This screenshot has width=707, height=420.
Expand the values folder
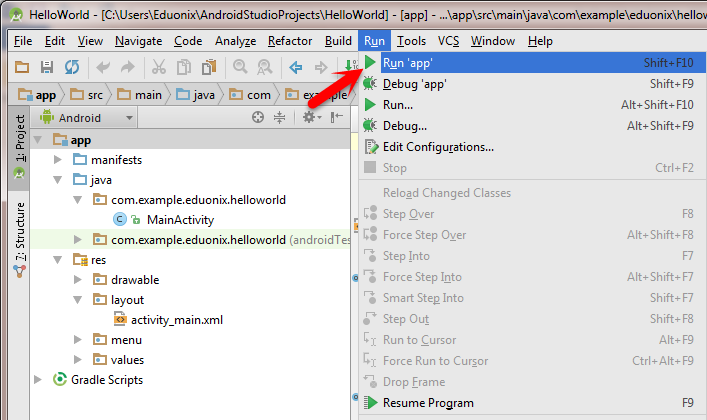[78, 360]
